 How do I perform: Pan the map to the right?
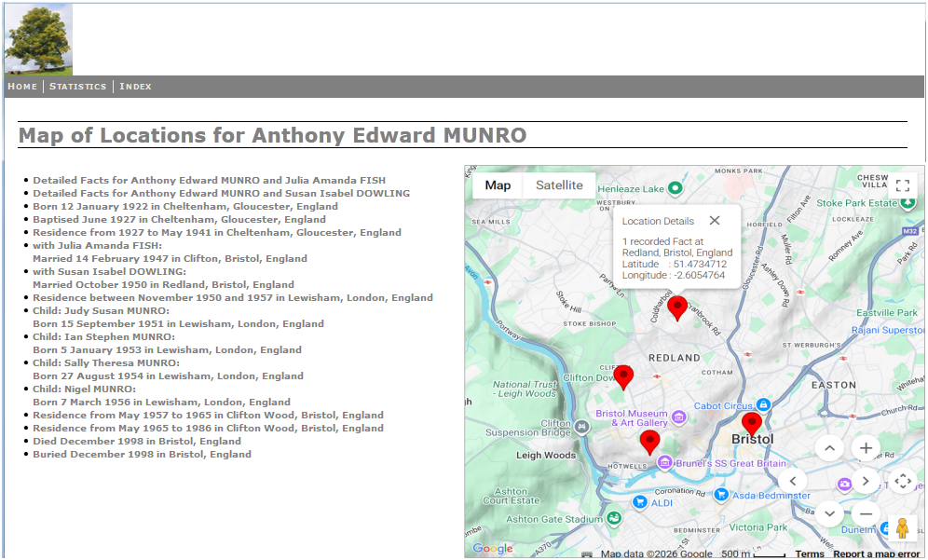[x=865, y=481]
